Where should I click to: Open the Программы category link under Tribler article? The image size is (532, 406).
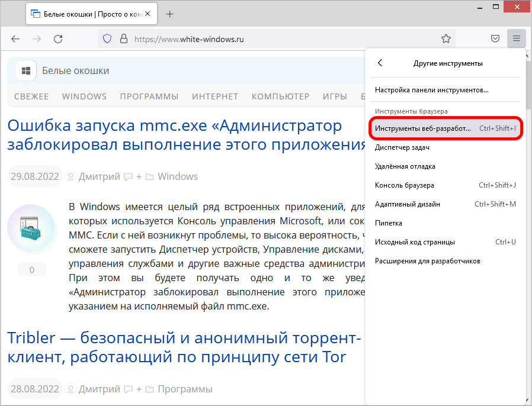[185, 389]
